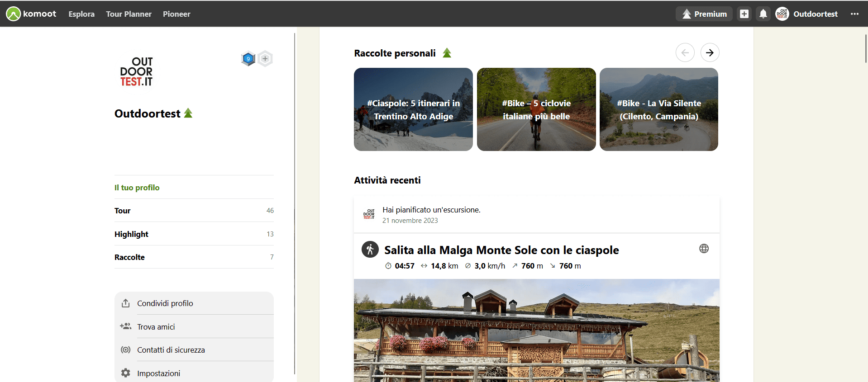Open the Esplora menu

click(x=81, y=14)
